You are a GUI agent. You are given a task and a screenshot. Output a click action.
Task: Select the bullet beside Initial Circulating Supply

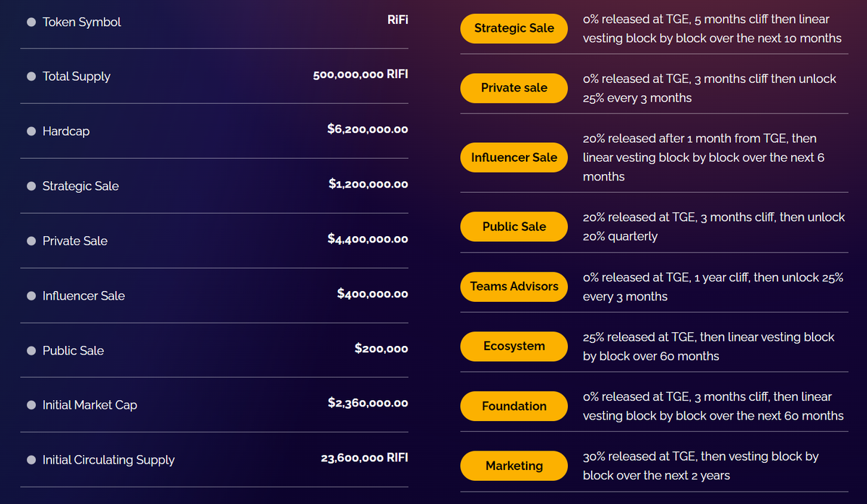31,460
